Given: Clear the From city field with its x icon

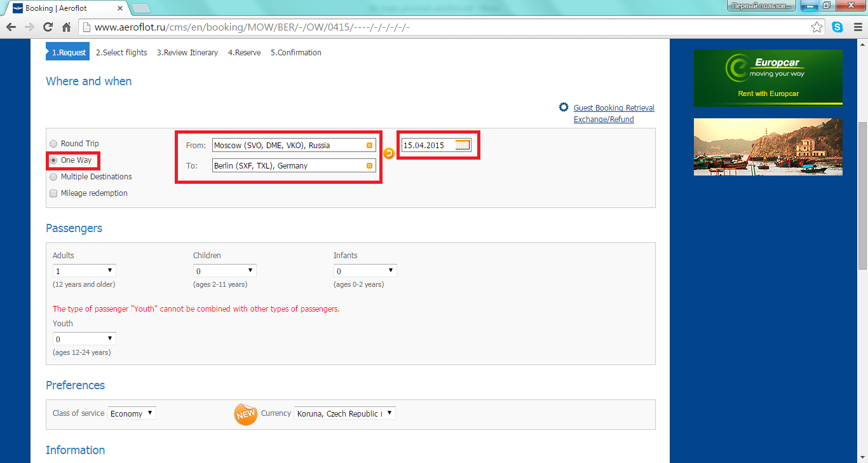Looking at the screenshot, I should click(369, 146).
